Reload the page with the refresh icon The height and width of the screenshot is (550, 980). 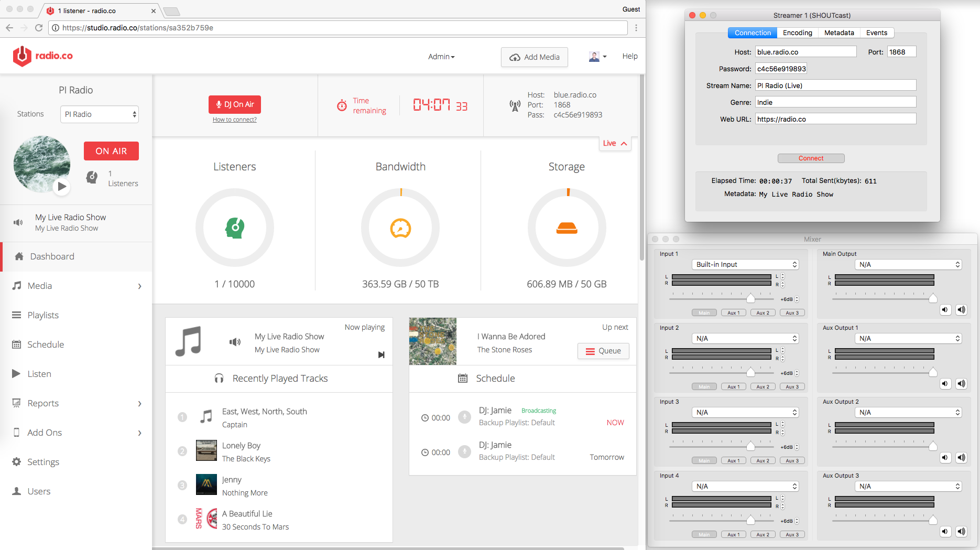click(x=39, y=28)
